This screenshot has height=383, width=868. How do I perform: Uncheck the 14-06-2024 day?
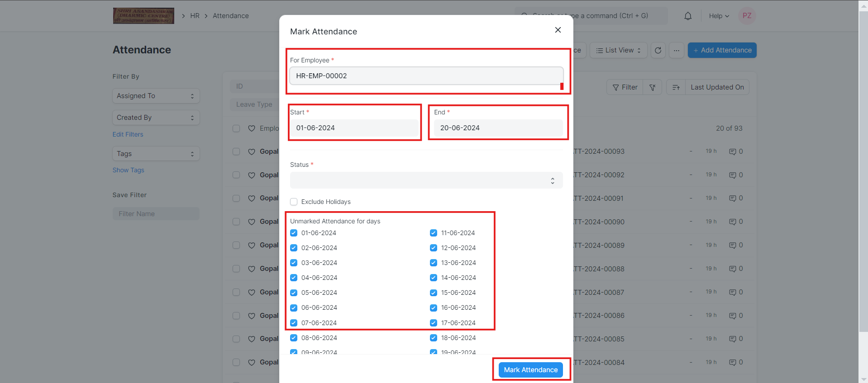click(434, 278)
